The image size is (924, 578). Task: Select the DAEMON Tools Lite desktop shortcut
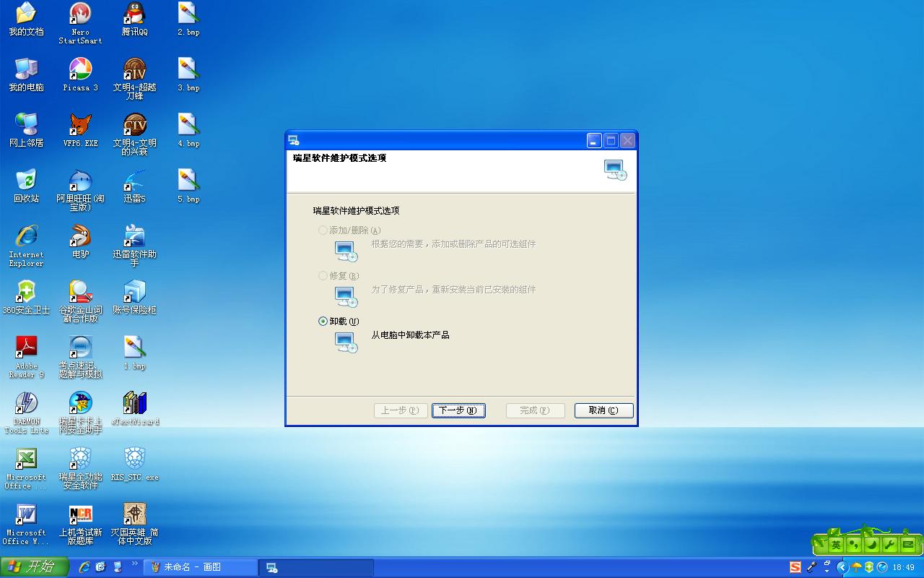(26, 413)
